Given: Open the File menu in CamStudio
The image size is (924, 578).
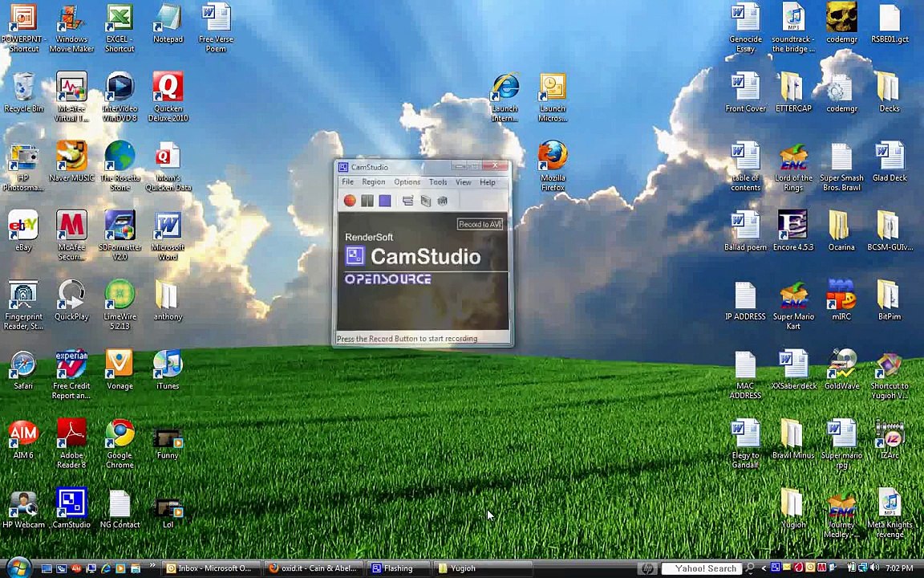Looking at the screenshot, I should coord(347,182).
